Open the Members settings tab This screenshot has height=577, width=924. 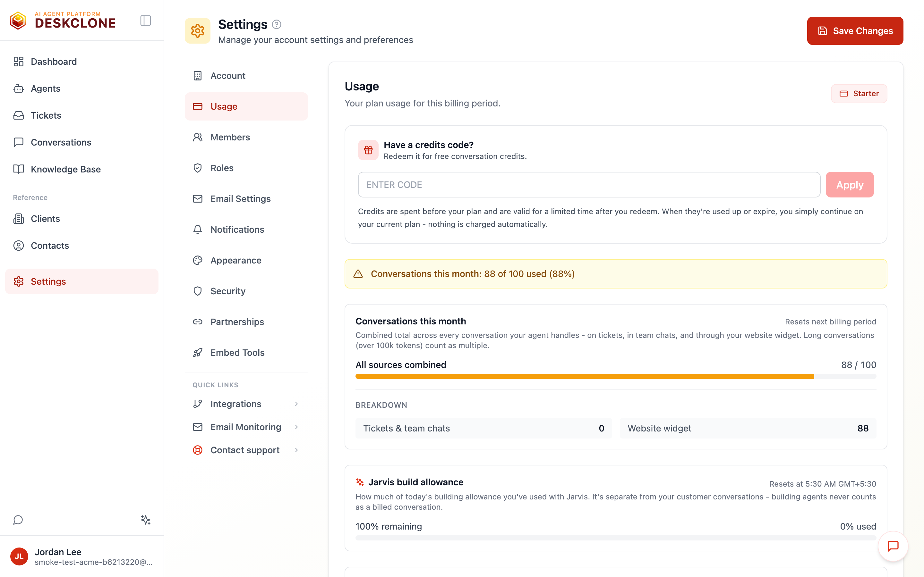(x=246, y=137)
